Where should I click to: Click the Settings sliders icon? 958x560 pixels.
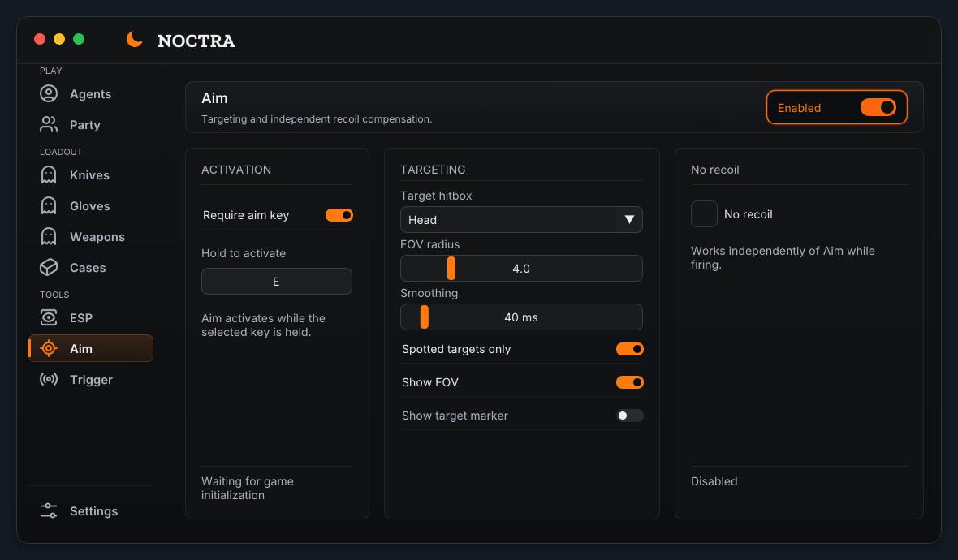(x=49, y=510)
